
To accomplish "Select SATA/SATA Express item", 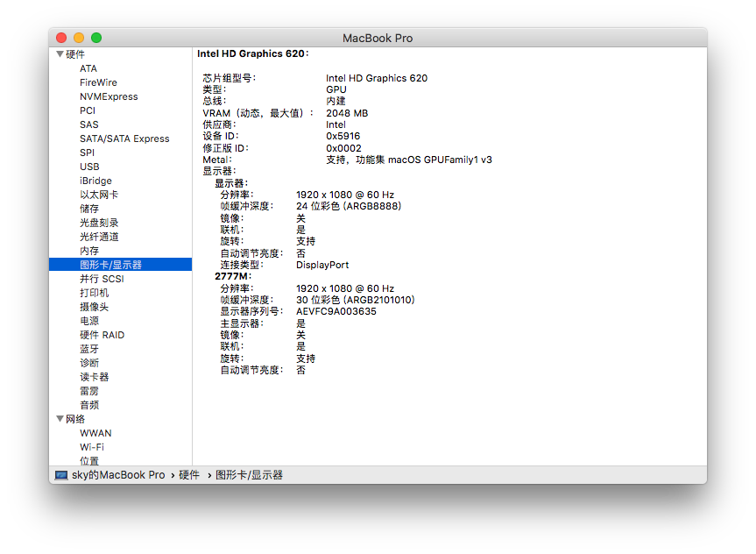I will click(x=124, y=138).
